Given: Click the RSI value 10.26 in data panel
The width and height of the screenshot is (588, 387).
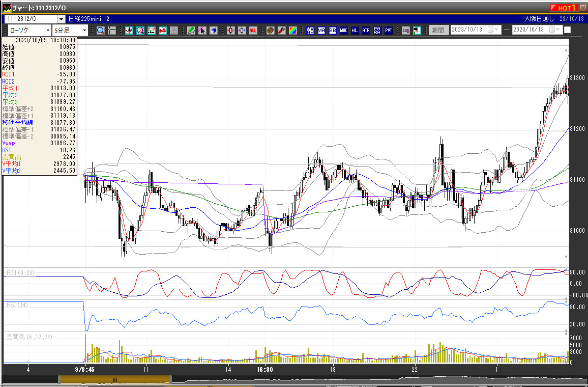Looking at the screenshot, I should point(68,150).
